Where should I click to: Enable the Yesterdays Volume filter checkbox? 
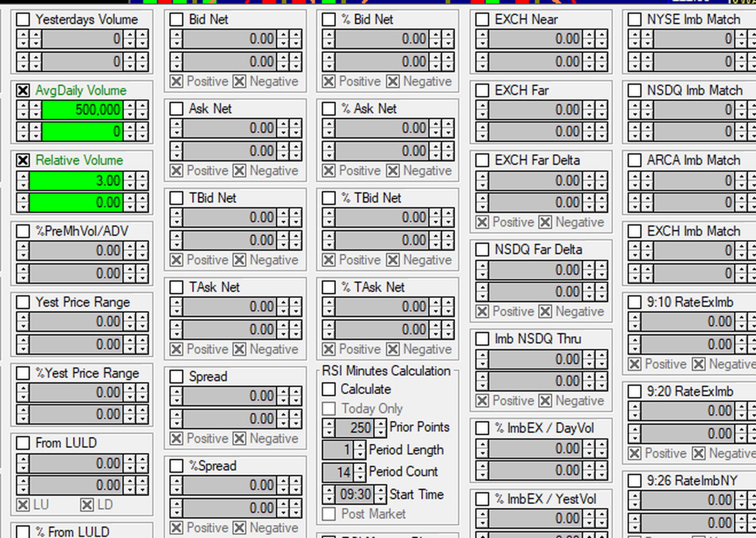tap(23, 19)
